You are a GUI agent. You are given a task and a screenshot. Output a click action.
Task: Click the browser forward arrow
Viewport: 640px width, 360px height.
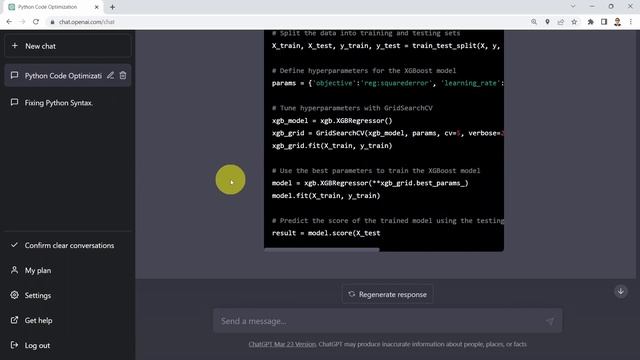[x=22, y=22]
